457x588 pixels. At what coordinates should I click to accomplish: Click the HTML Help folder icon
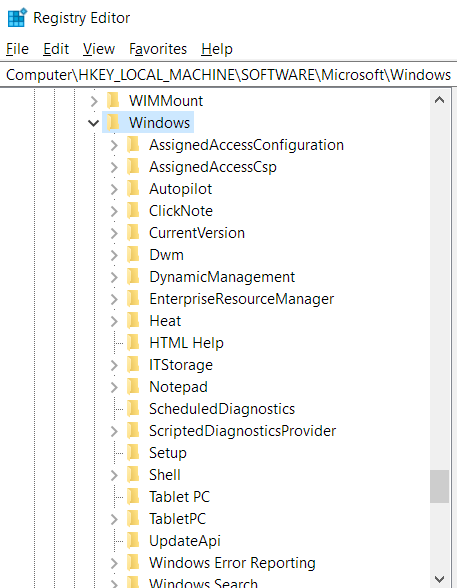pyautogui.click(x=133, y=342)
